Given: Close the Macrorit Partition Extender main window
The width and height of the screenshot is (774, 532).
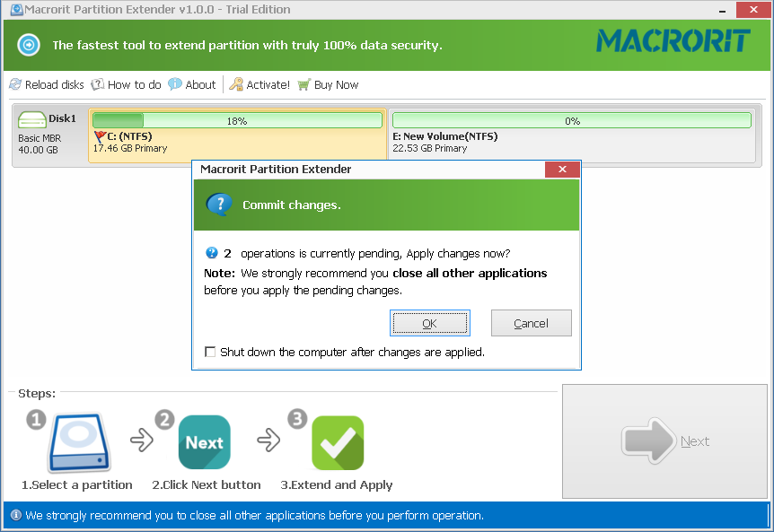Looking at the screenshot, I should [753, 10].
